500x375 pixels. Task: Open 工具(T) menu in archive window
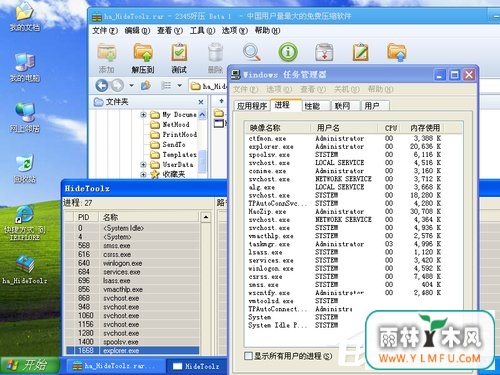202,31
